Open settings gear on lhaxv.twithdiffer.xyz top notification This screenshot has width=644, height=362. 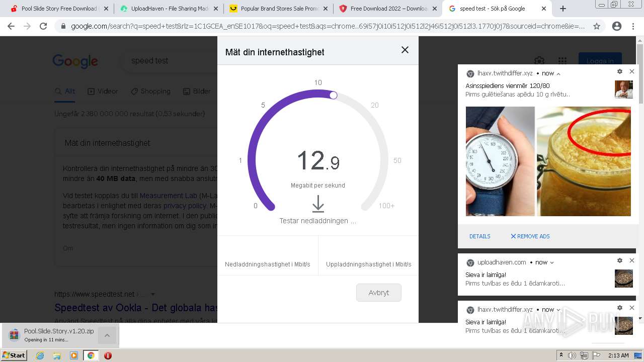coord(620,72)
